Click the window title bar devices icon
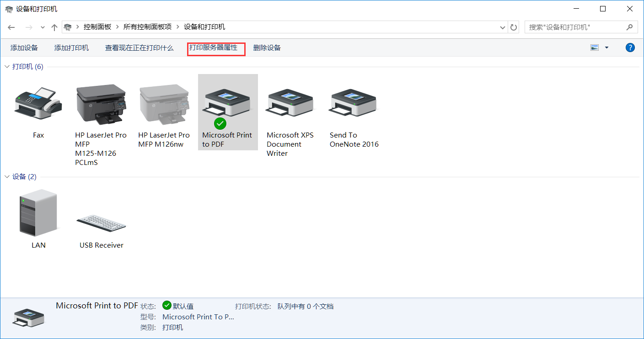 (x=9, y=9)
